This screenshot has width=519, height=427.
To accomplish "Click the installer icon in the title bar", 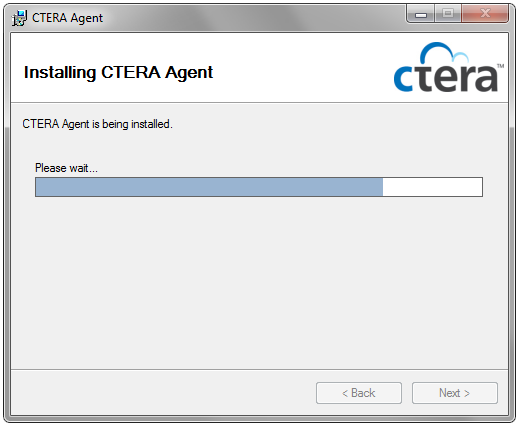I will (x=19, y=18).
